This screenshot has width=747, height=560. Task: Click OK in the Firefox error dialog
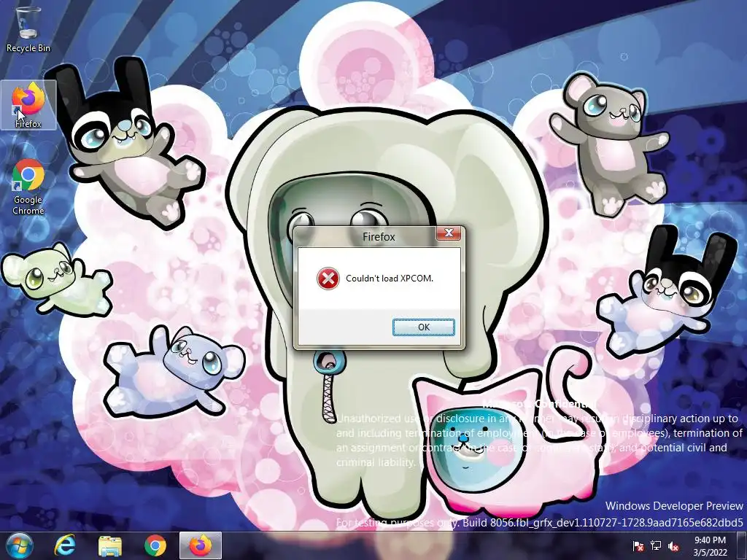click(424, 327)
